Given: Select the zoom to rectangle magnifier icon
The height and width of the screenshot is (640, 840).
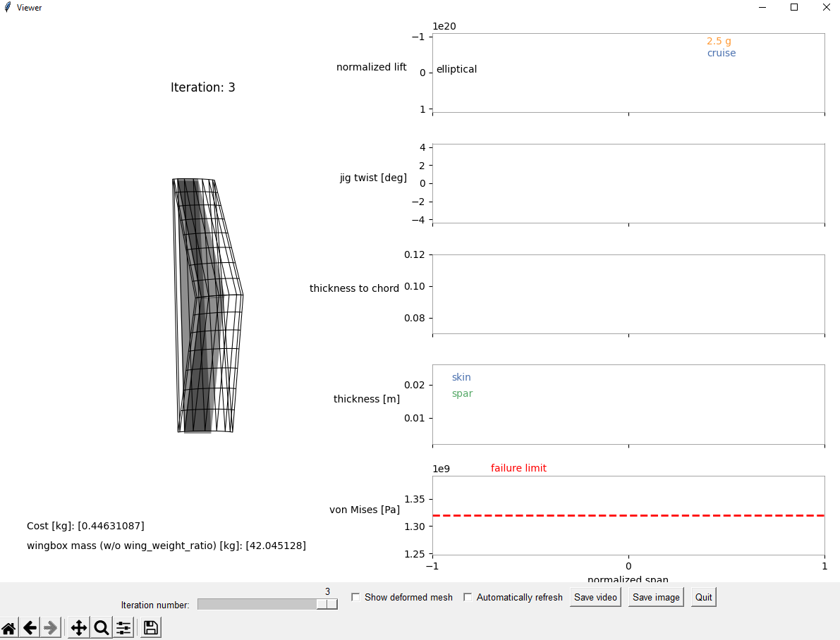Looking at the screenshot, I should 101,627.
